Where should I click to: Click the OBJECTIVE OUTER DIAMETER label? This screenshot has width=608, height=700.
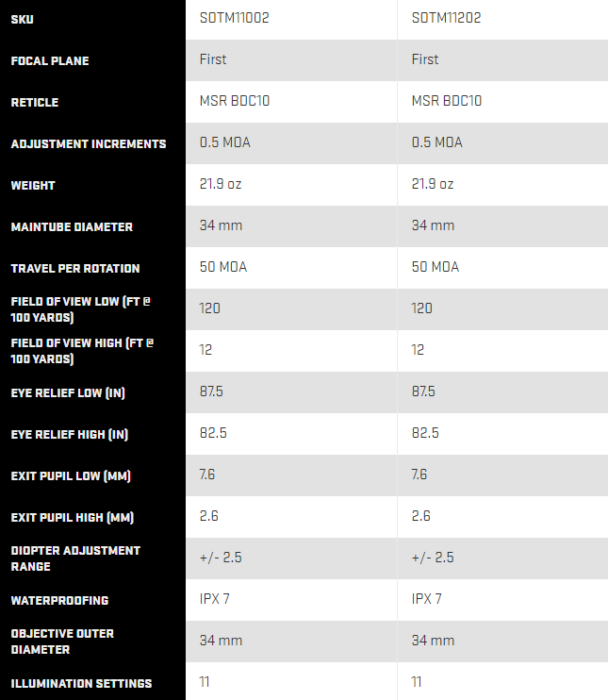[x=62, y=642]
